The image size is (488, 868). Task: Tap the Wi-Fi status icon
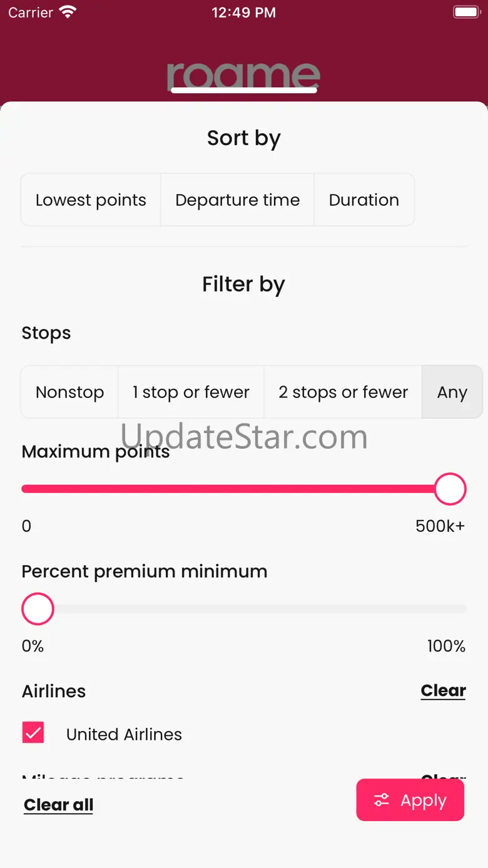(x=67, y=13)
